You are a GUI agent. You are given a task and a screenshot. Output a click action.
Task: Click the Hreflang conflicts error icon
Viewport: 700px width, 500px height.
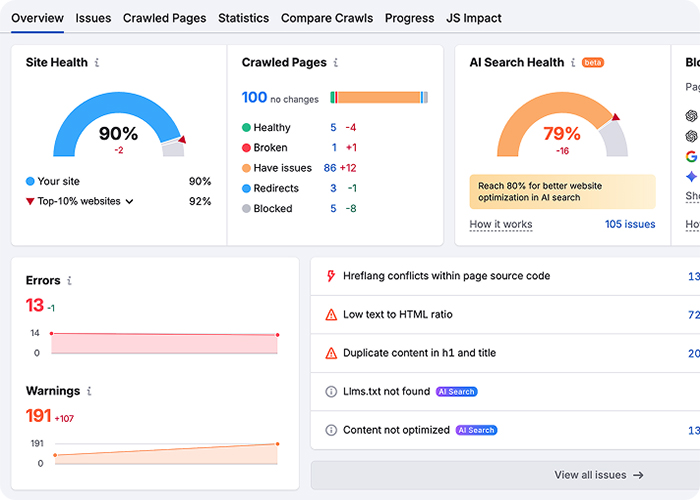[331, 276]
